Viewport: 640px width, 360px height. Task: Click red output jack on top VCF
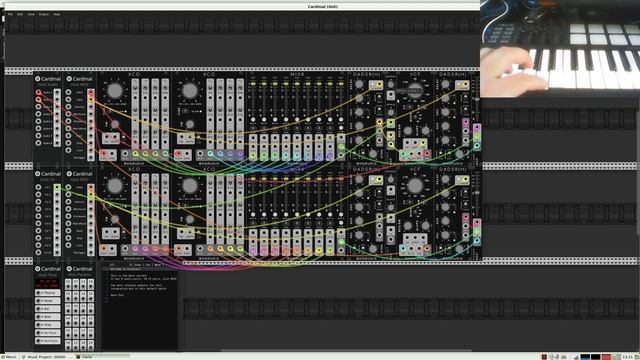[427, 154]
